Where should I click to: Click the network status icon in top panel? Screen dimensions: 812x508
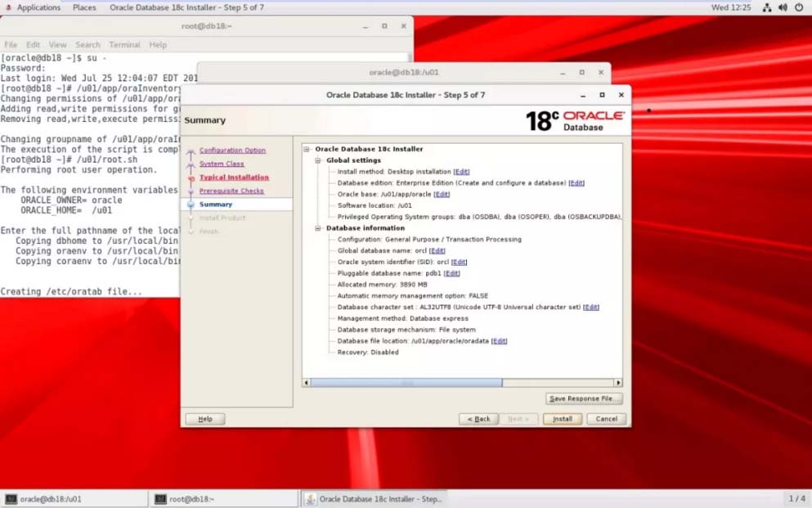[x=767, y=7]
